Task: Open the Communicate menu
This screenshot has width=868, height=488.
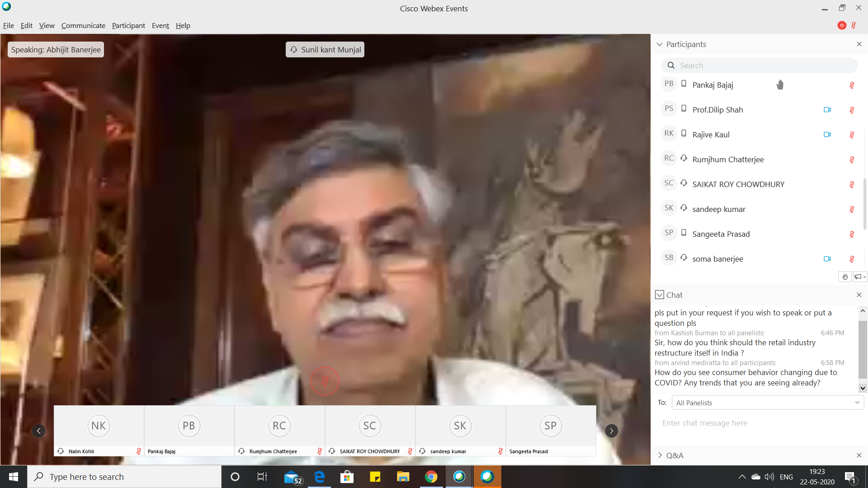Action: [x=83, y=26]
